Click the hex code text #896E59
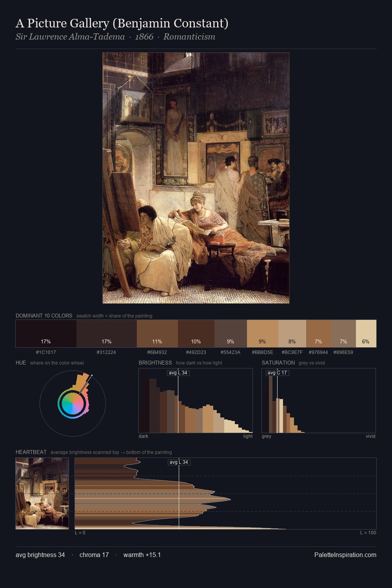 point(343,352)
